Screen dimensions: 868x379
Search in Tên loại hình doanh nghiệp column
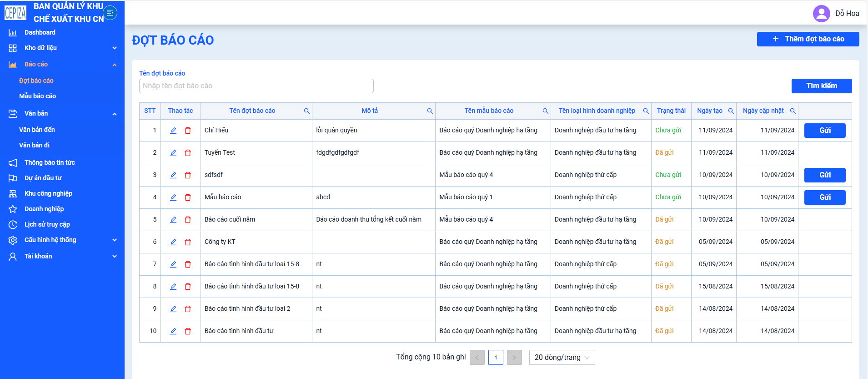pyautogui.click(x=646, y=111)
